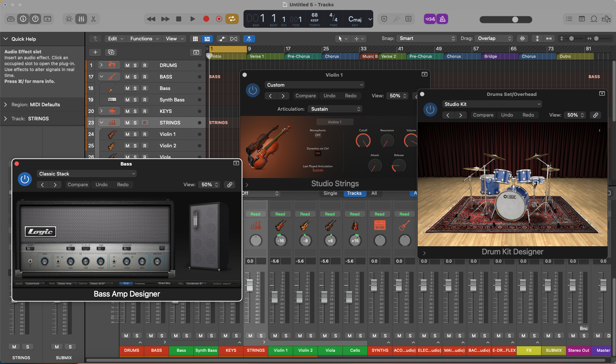
Task: Click the red Record button
Action: pos(206,19)
